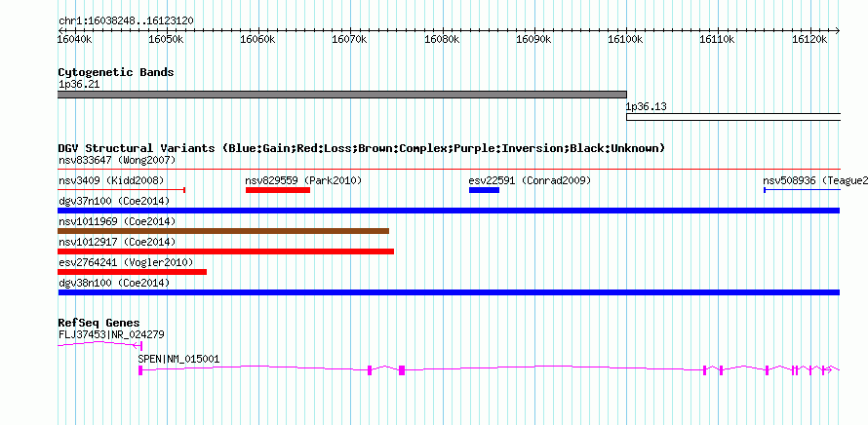Click the 16060k ruler tick label

pyautogui.click(x=258, y=40)
